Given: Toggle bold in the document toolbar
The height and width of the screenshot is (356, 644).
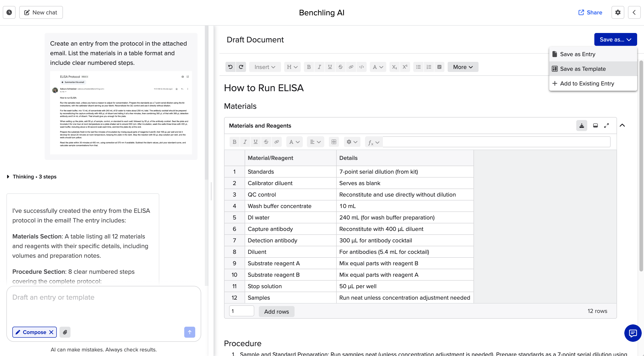Looking at the screenshot, I should click(309, 67).
